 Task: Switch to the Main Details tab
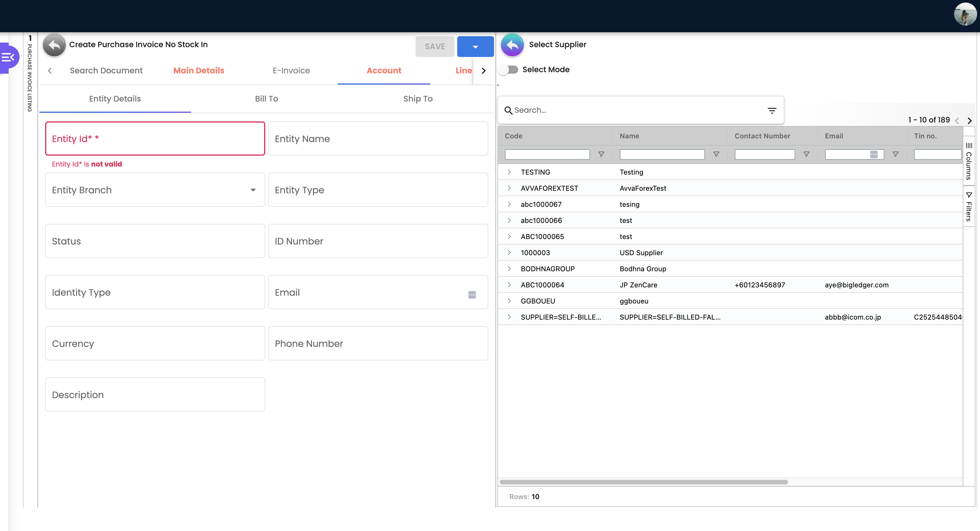(x=199, y=70)
